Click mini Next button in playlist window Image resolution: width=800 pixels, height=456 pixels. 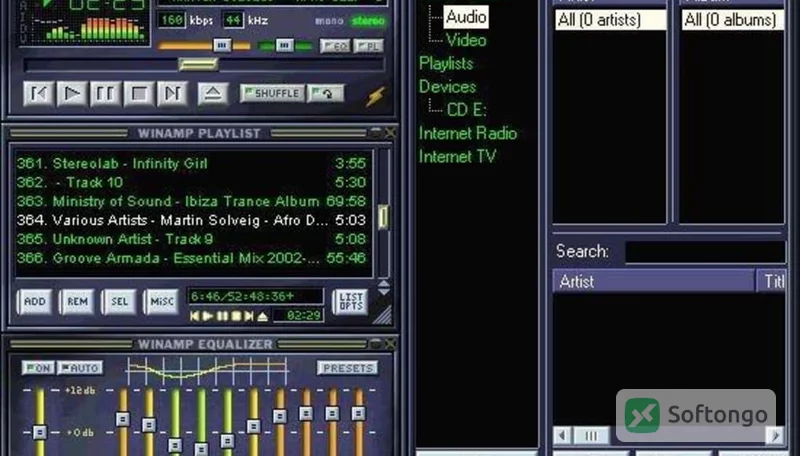(x=249, y=316)
